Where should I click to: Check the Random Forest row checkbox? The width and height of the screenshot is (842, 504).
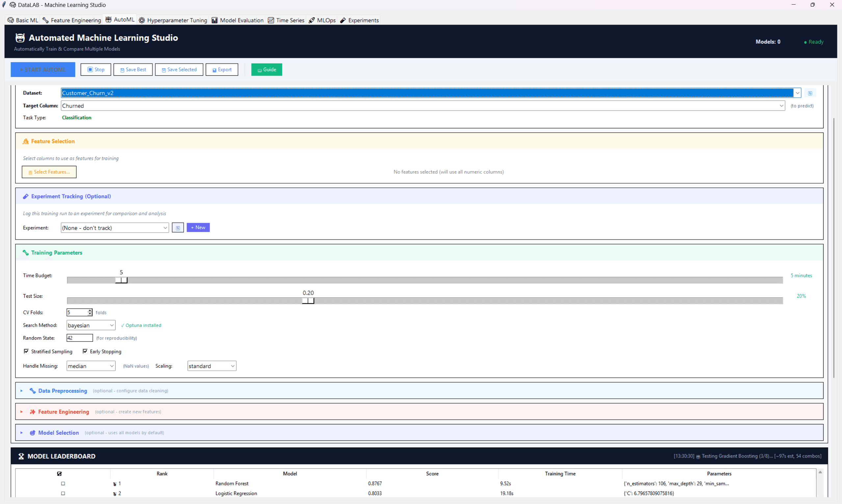(63, 483)
